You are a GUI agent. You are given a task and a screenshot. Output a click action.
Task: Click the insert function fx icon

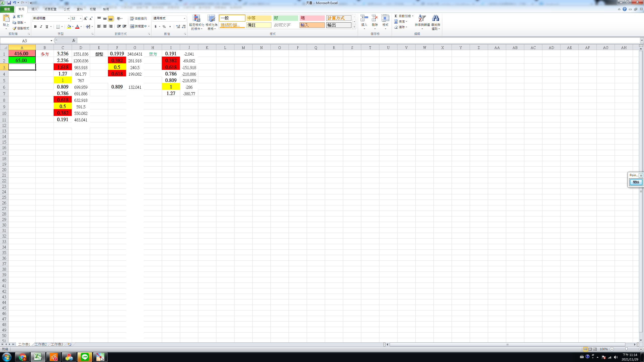[x=73, y=40]
